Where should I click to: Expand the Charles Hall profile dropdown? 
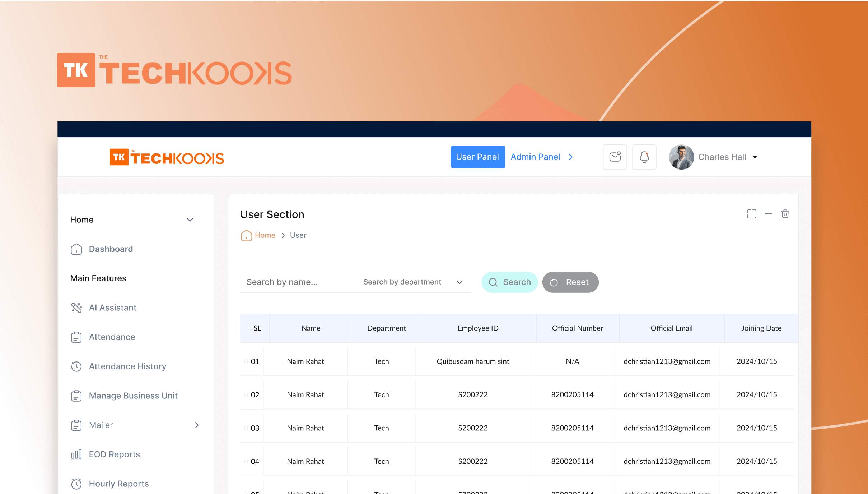tap(755, 157)
